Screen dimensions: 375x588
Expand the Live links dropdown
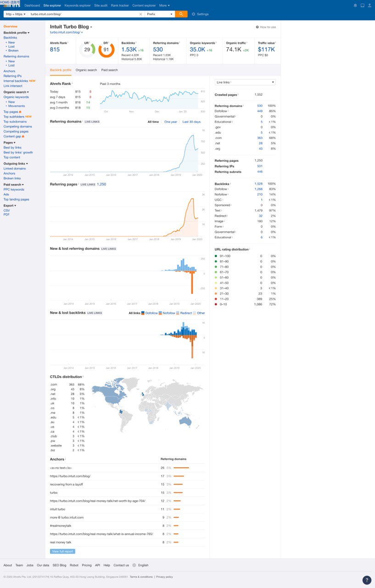245,82
